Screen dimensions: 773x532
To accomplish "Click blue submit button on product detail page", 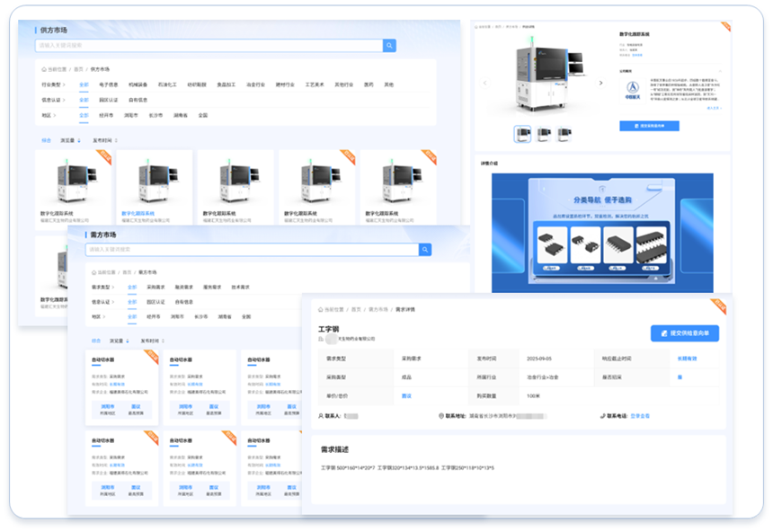I will point(649,126).
